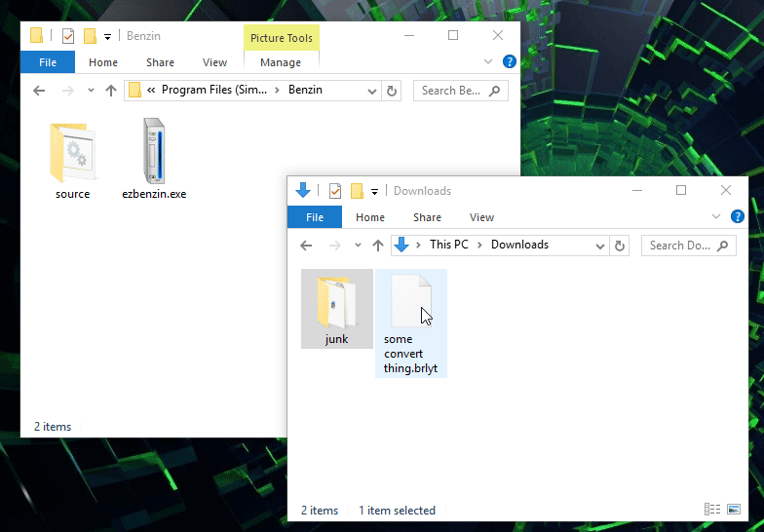Screen dimensions: 764x532
Task: Go up one level in Downloads window
Action: pos(378,246)
